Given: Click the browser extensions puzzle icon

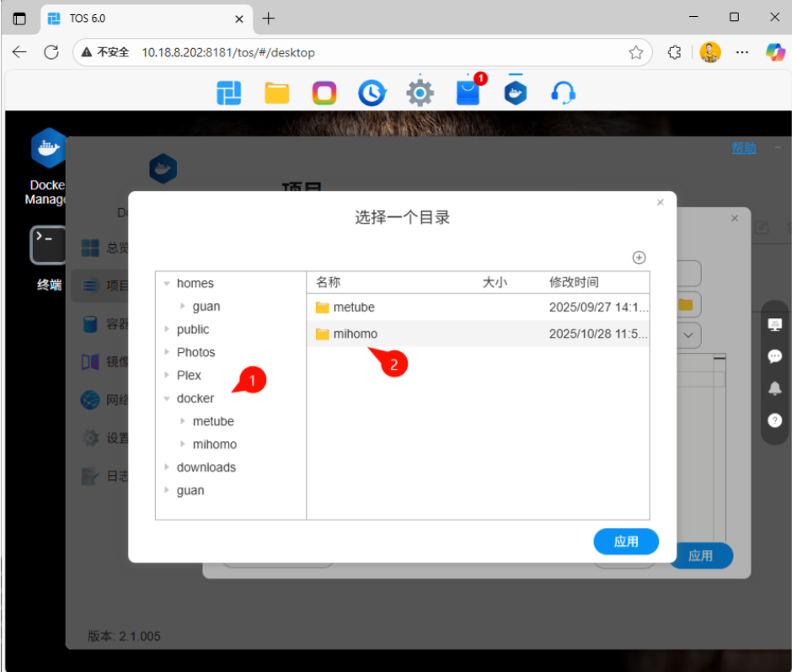Looking at the screenshot, I should tap(674, 52).
